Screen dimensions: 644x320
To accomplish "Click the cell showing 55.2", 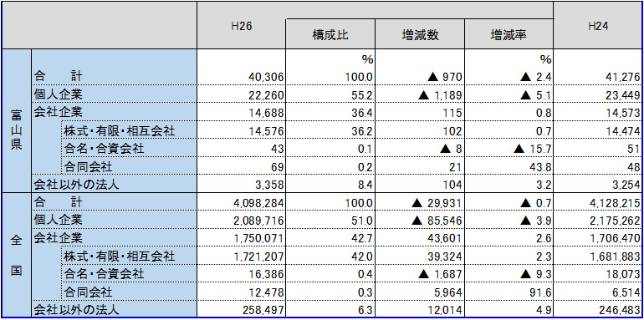I will [330, 94].
